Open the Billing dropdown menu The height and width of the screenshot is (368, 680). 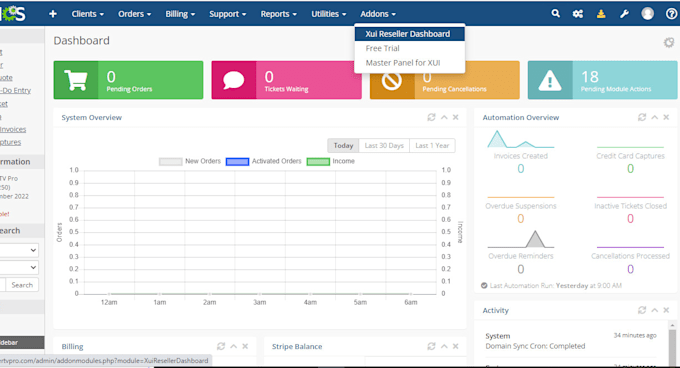coord(180,14)
